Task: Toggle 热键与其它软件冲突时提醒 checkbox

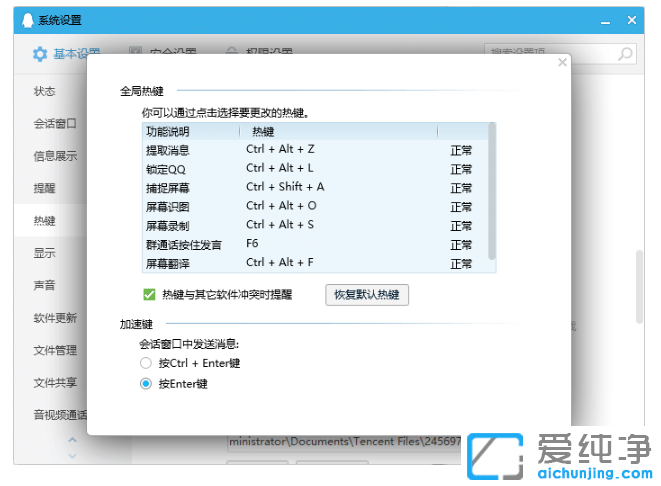Action: [x=150, y=295]
